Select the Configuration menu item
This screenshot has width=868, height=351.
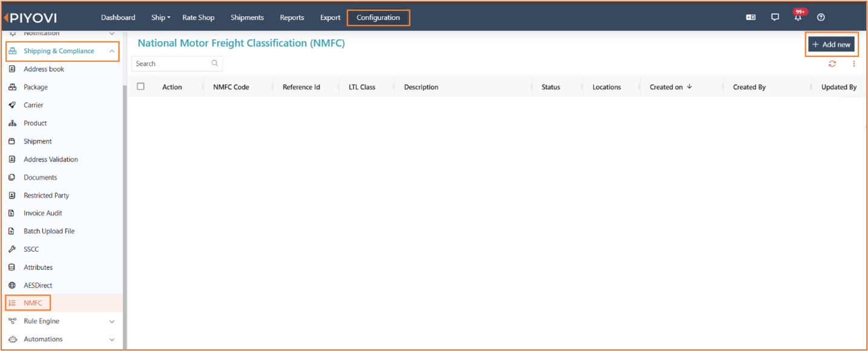tap(378, 18)
